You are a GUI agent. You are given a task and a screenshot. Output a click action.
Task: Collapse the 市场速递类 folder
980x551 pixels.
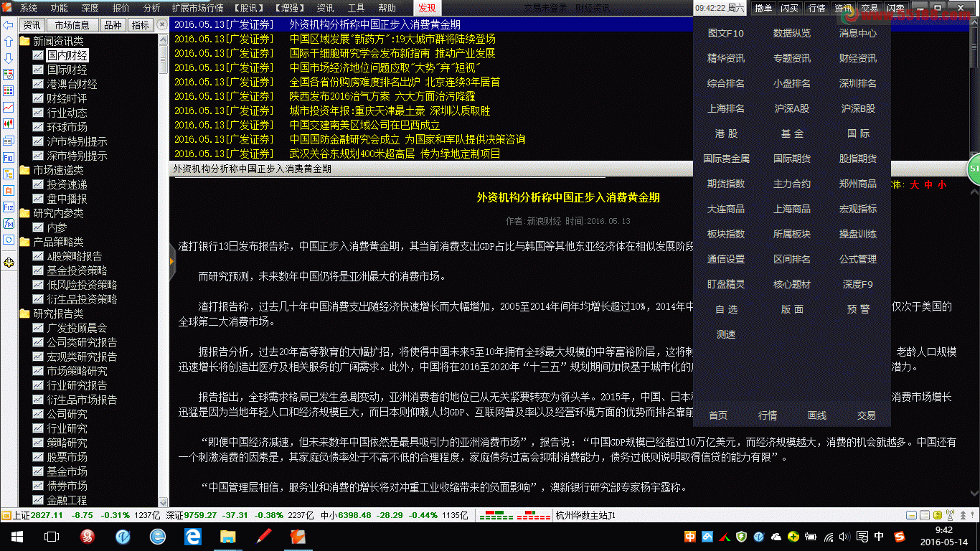24,170
